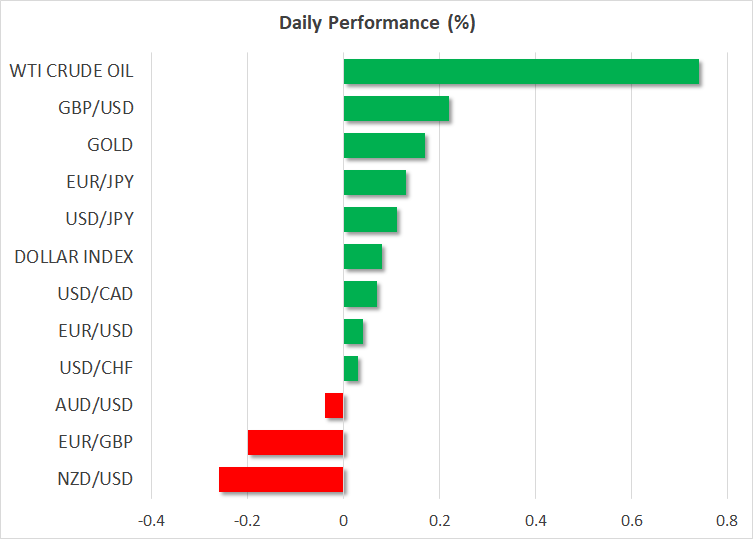
Task: Select the NZD/USD category label
Action: (x=96, y=478)
